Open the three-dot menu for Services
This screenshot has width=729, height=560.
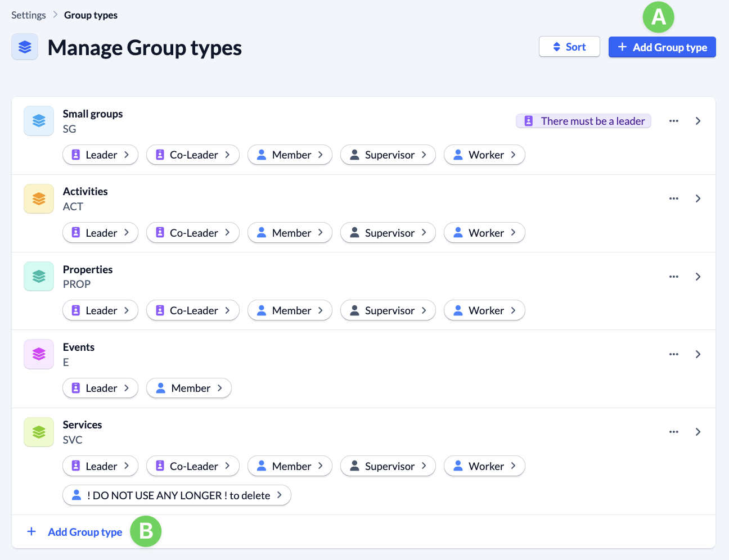[673, 432]
